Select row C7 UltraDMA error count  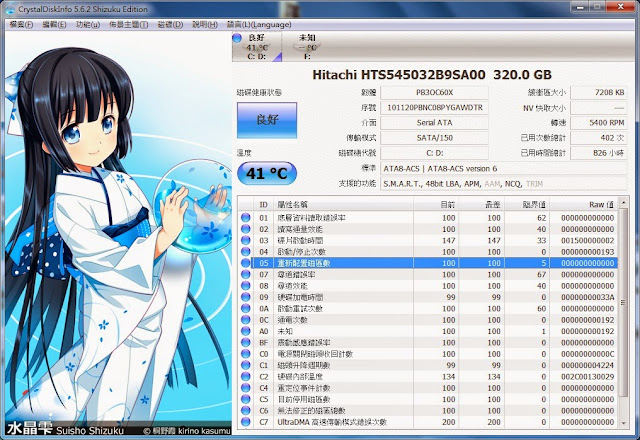429,422
